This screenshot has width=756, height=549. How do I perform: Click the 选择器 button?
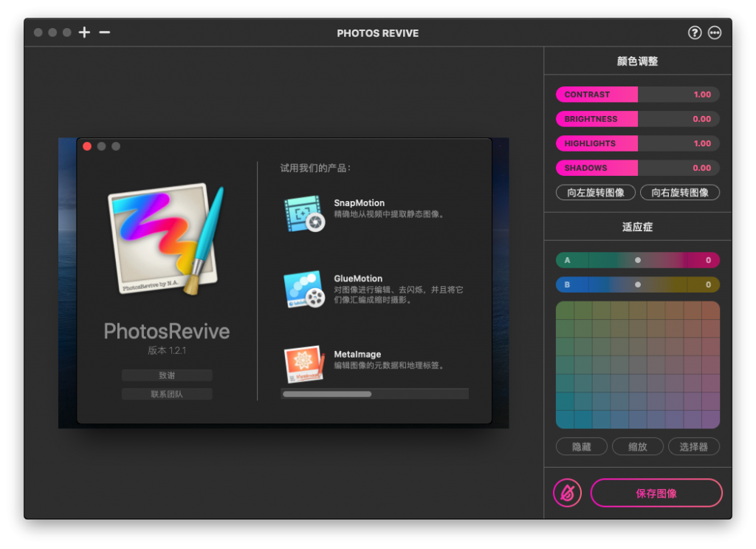tap(694, 447)
